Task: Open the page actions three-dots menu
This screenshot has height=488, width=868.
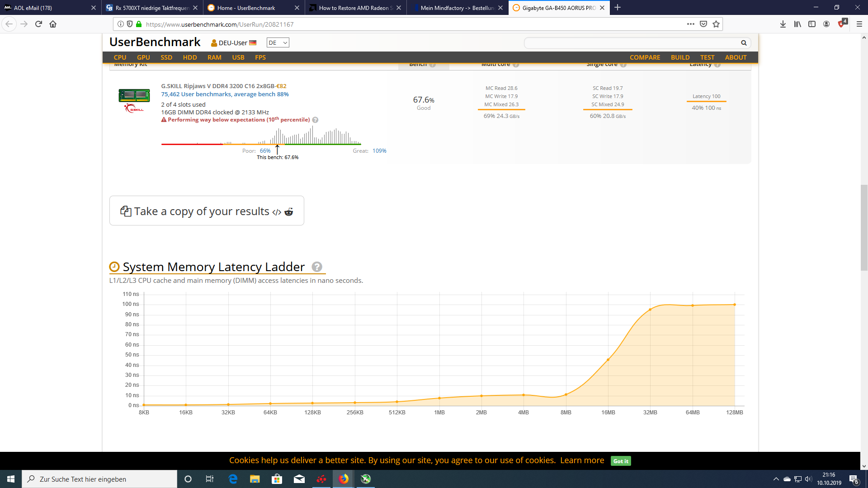Action: (690, 24)
